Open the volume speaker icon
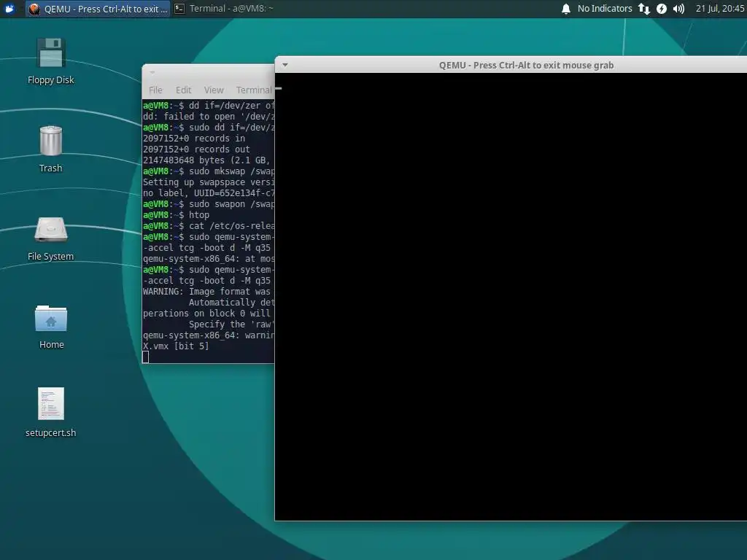The width and height of the screenshot is (747, 560). click(679, 9)
